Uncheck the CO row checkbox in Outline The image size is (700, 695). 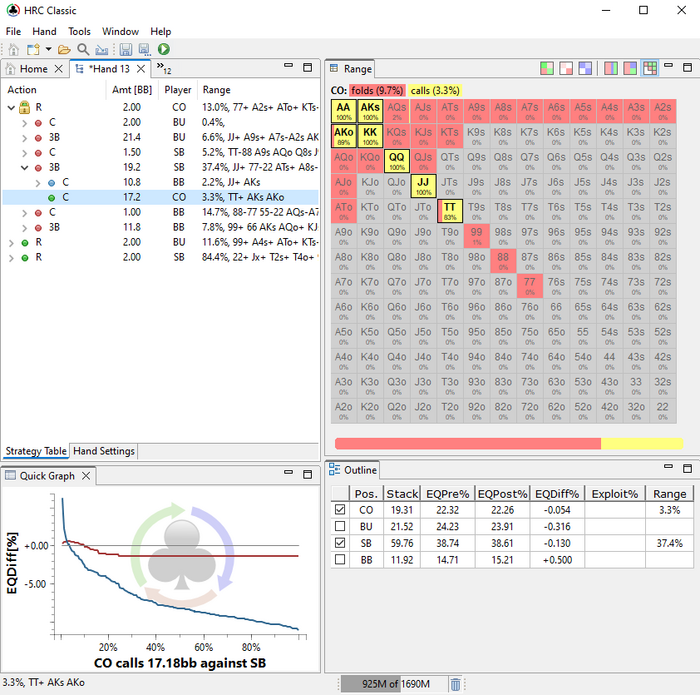[339, 510]
